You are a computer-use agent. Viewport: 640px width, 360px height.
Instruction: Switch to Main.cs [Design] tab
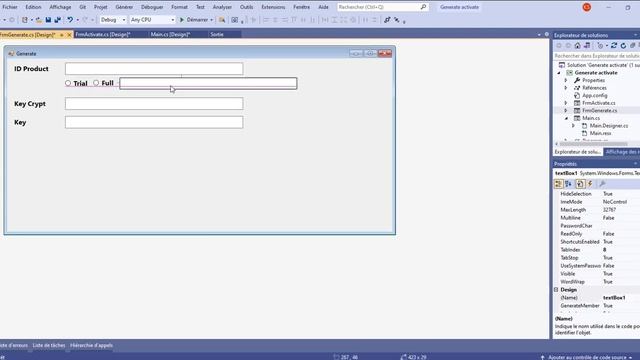170,35
